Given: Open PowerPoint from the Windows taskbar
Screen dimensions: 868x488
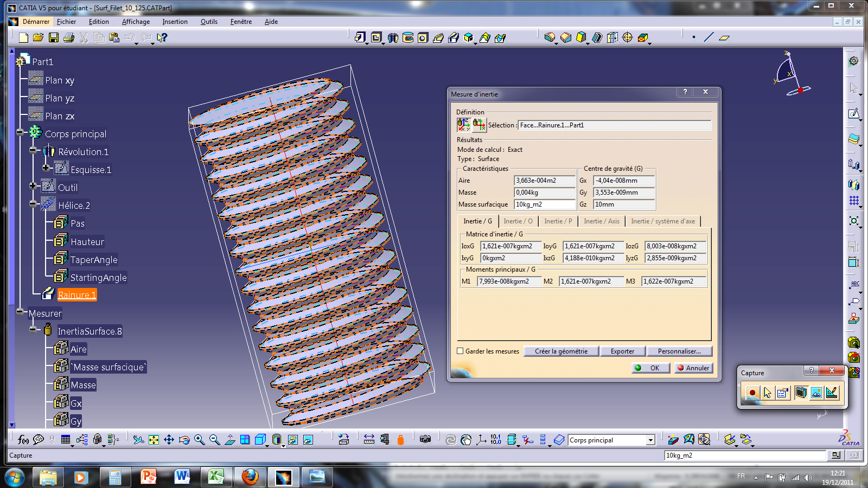Looking at the screenshot, I should [x=148, y=477].
